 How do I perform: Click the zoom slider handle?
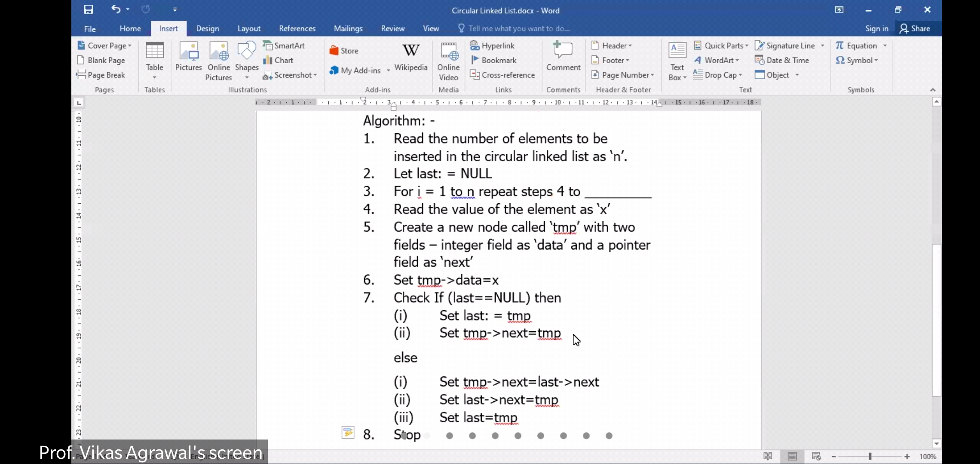(x=870, y=456)
